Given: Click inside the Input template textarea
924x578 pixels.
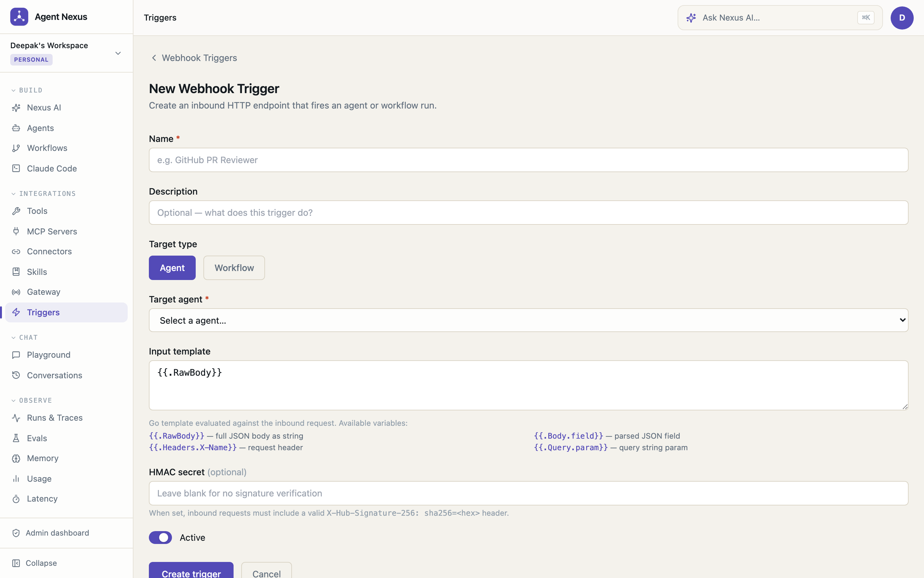Looking at the screenshot, I should tap(528, 385).
